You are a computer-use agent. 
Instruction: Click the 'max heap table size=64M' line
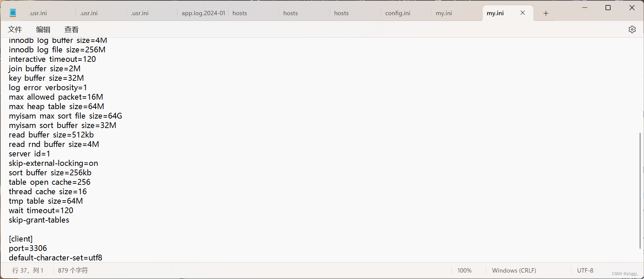(x=56, y=106)
